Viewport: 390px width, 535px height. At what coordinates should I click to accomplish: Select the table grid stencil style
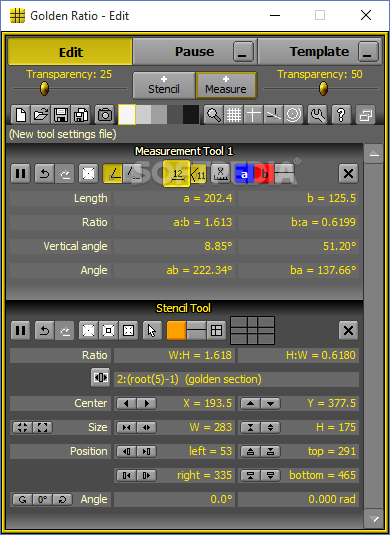(216, 330)
